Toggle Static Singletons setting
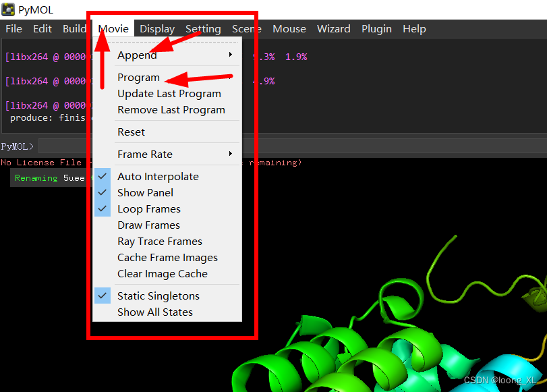 [158, 296]
